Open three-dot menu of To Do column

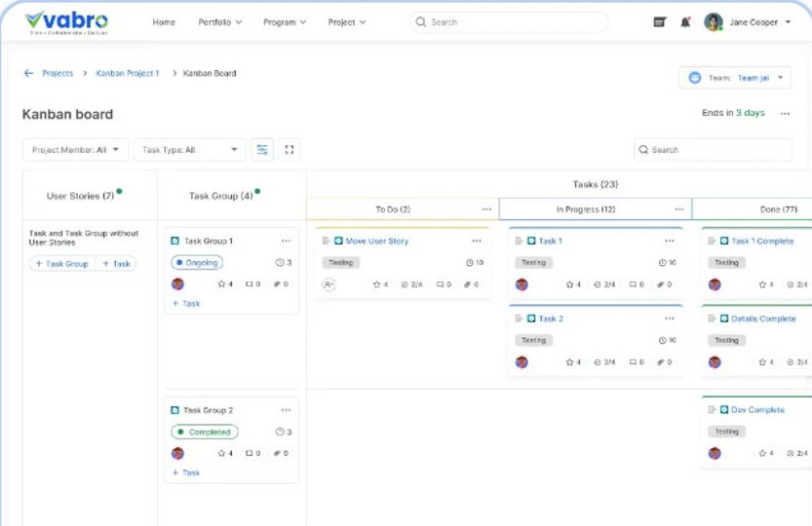[486, 209]
